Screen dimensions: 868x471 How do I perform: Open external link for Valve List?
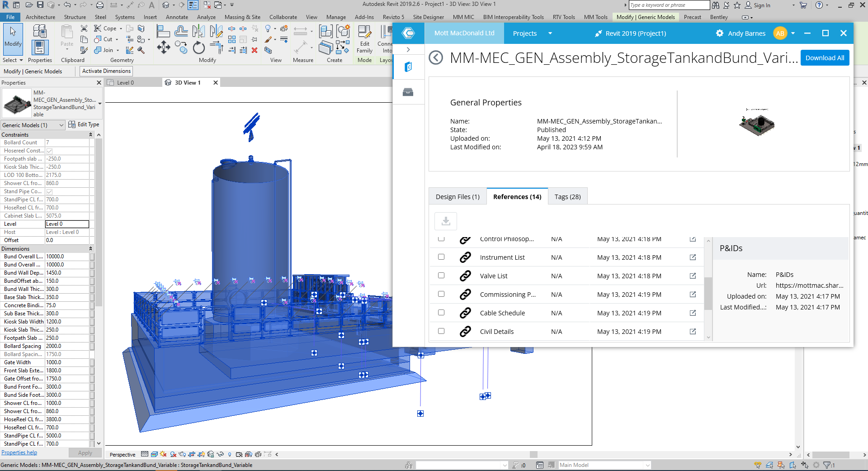693,276
